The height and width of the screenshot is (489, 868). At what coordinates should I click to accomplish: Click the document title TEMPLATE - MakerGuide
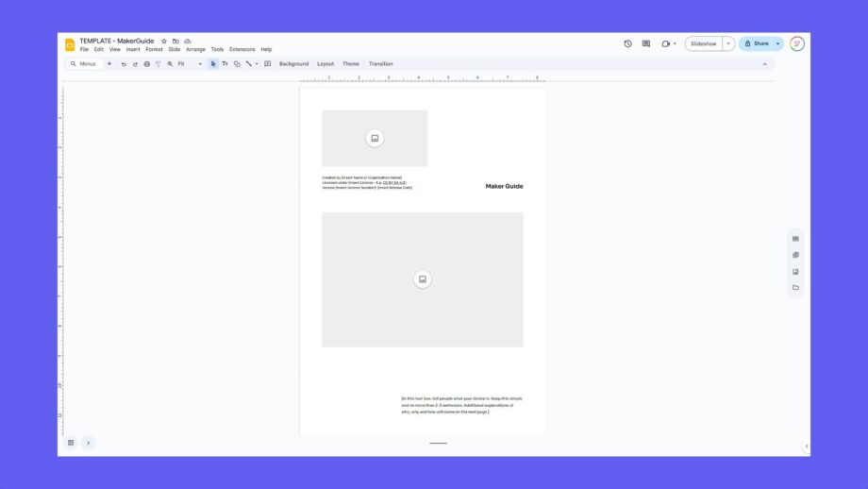click(117, 41)
